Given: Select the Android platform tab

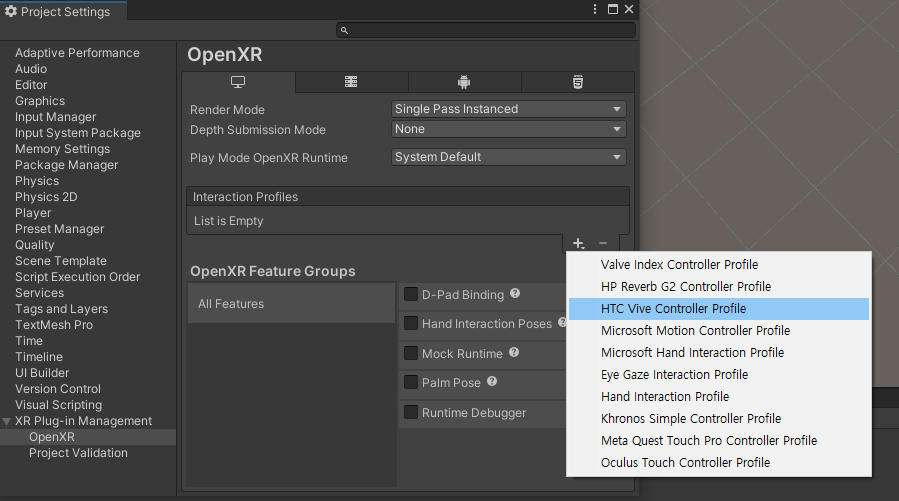Looking at the screenshot, I should [x=464, y=82].
